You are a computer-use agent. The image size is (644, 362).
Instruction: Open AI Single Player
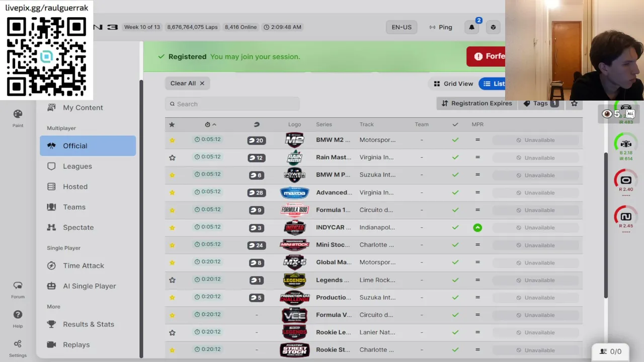pyautogui.click(x=88, y=286)
